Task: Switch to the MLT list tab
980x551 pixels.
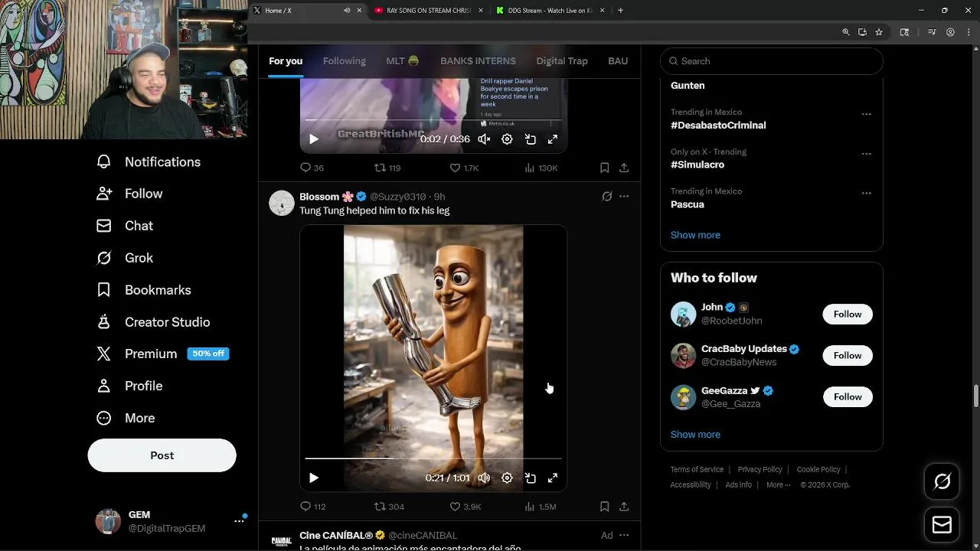Action: coord(403,61)
